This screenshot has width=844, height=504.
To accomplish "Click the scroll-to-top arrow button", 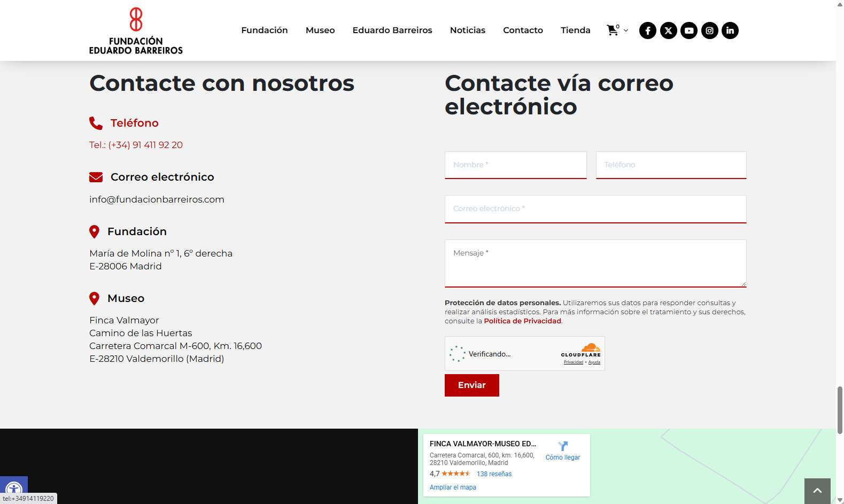I will point(817,491).
